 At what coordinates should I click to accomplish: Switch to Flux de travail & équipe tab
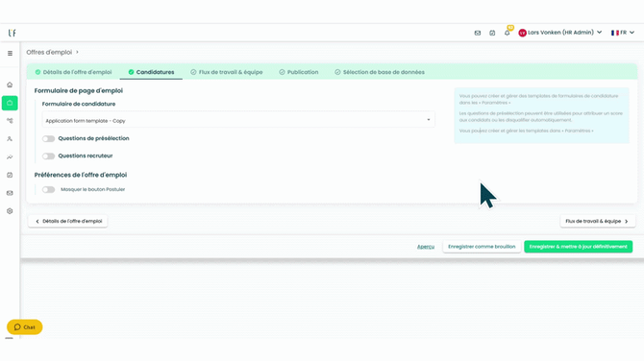click(226, 72)
